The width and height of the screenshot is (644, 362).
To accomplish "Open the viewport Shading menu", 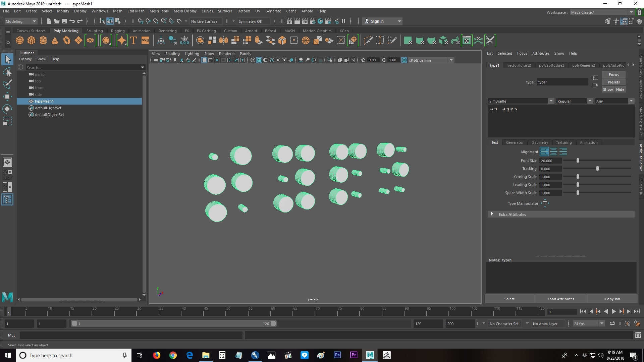I will 172,53.
